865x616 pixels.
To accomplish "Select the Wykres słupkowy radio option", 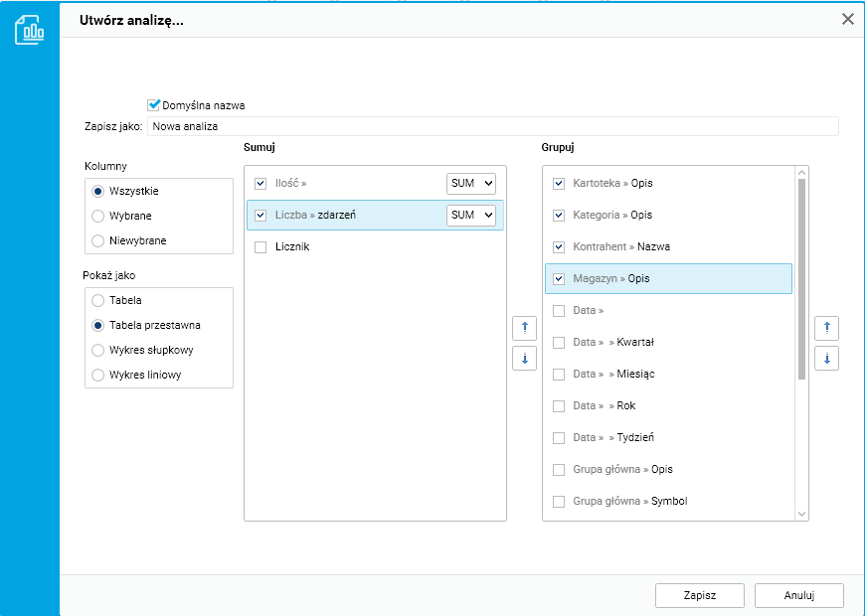I will (x=97, y=350).
